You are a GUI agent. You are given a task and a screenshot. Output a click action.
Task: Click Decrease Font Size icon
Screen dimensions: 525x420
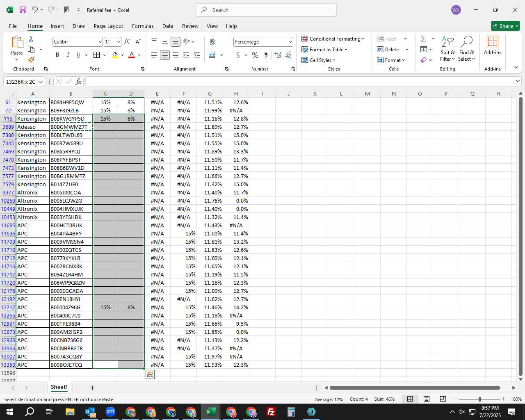[138, 42]
